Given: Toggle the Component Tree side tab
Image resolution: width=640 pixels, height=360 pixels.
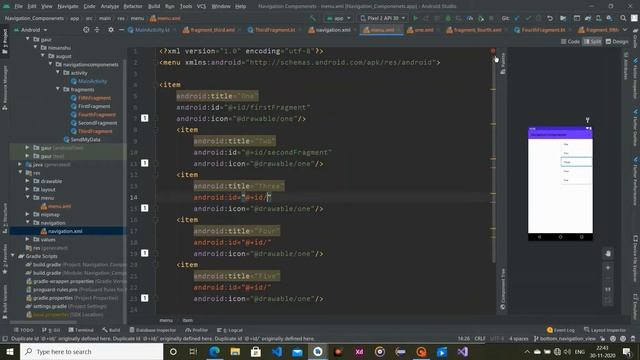Looking at the screenshot, I should (x=503, y=289).
